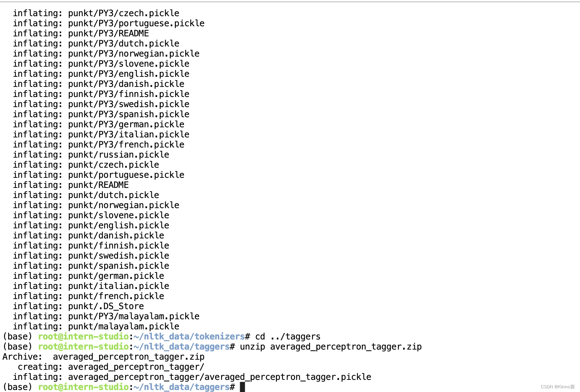Viewport: 580px width, 392px height.
Task: Select the averaged_perceptron_tagger.pickle inflating line
Action: coord(192,377)
